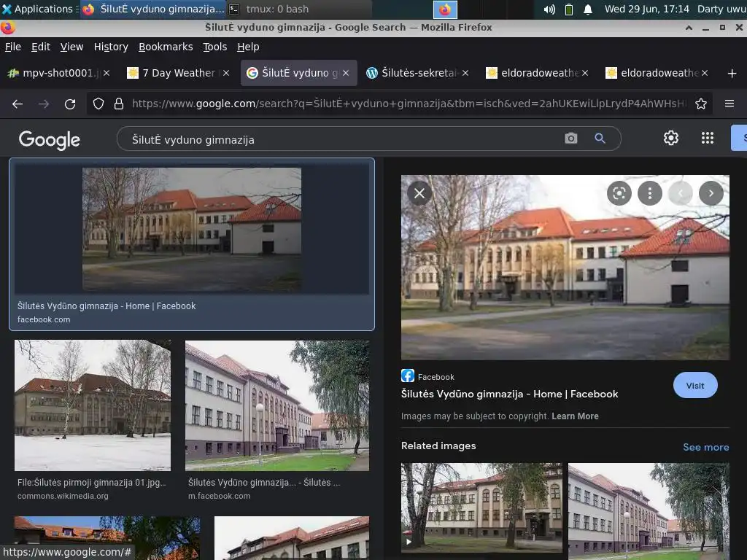Open Google Lens visual search
Screen dimensions: 747x560
(619, 193)
